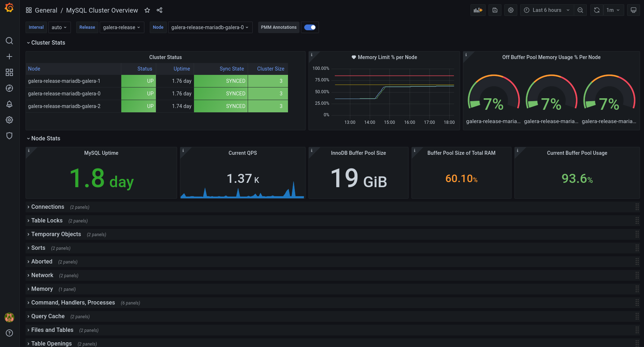644x347 pixels.
Task: Open the MySQL Uptime panel title menu
Action: click(x=101, y=153)
